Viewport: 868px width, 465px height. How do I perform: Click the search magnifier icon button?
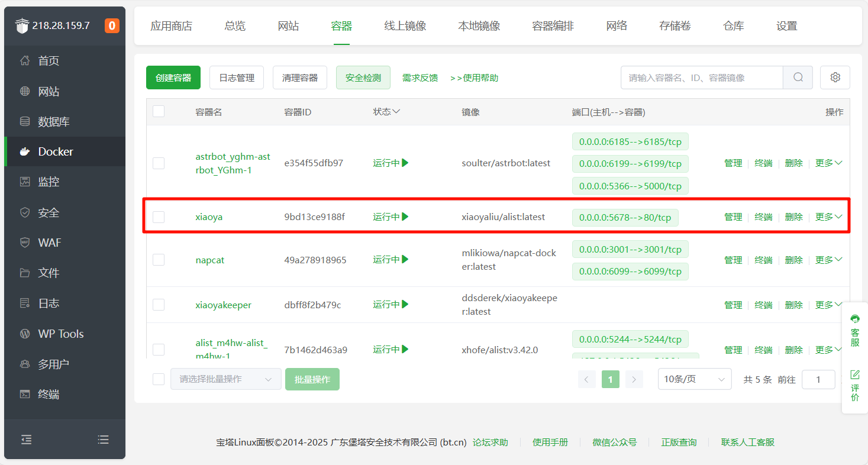(x=798, y=77)
